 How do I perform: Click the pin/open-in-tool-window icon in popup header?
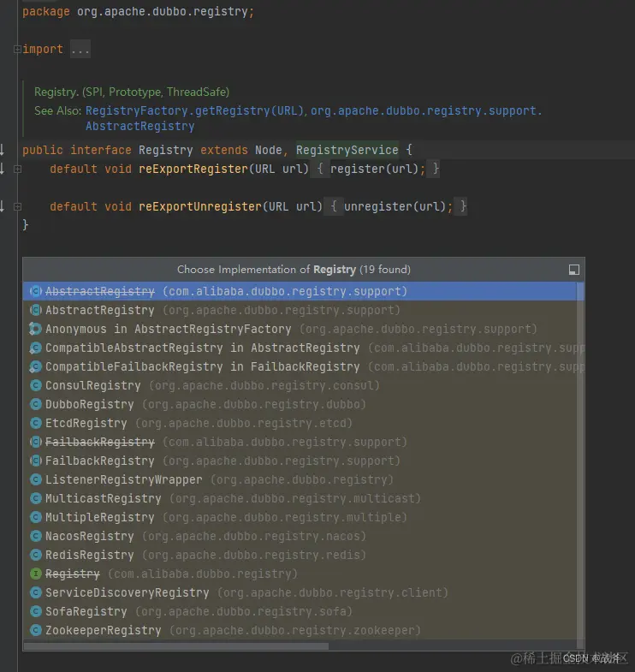click(x=573, y=270)
